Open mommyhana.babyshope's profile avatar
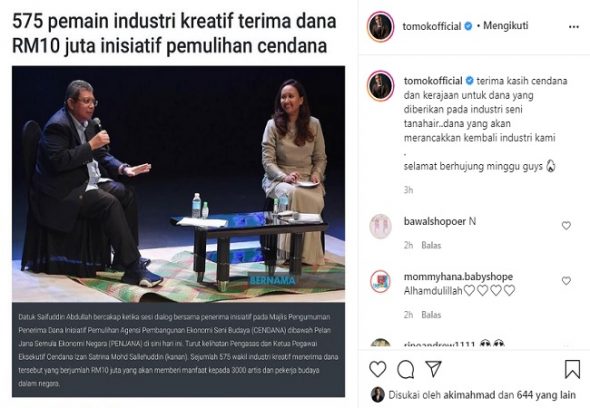Screen dimensions: 590x408 coord(380,282)
